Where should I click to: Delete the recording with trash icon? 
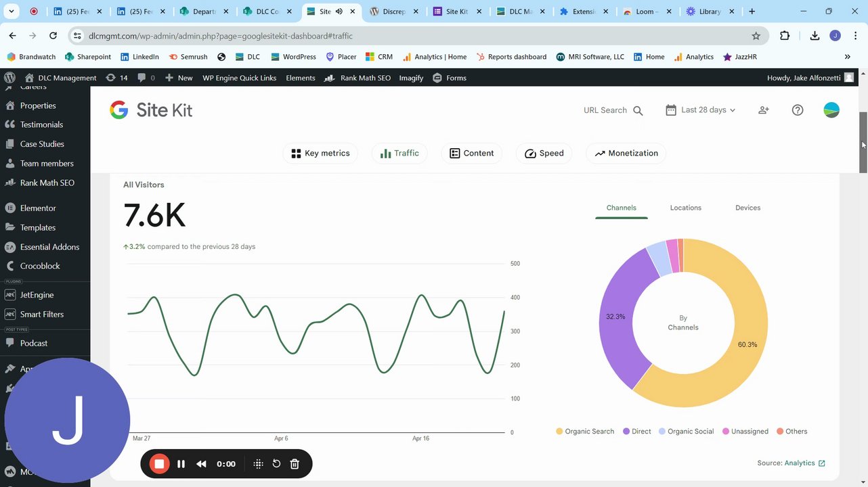point(295,463)
